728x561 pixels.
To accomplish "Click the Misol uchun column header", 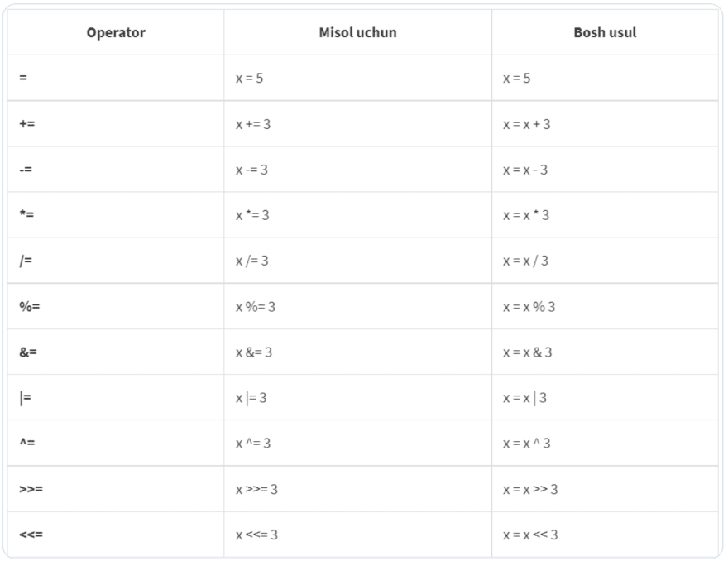I will point(357,33).
